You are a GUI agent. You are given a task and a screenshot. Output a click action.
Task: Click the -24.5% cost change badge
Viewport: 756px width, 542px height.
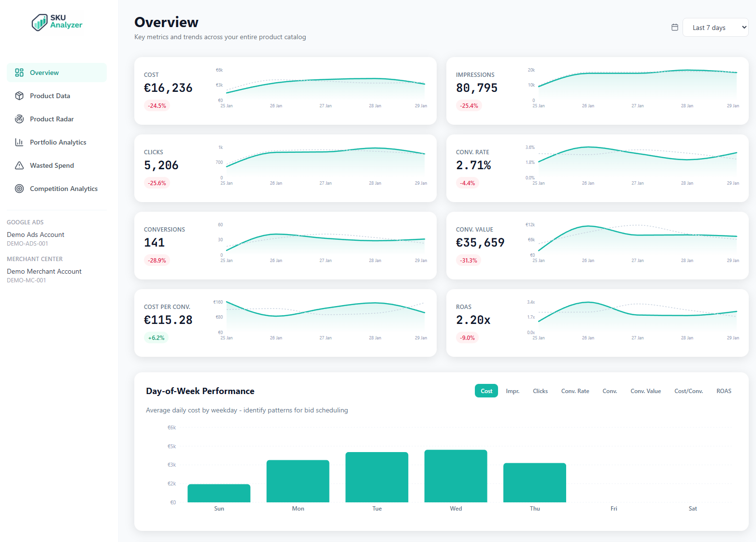pos(157,105)
